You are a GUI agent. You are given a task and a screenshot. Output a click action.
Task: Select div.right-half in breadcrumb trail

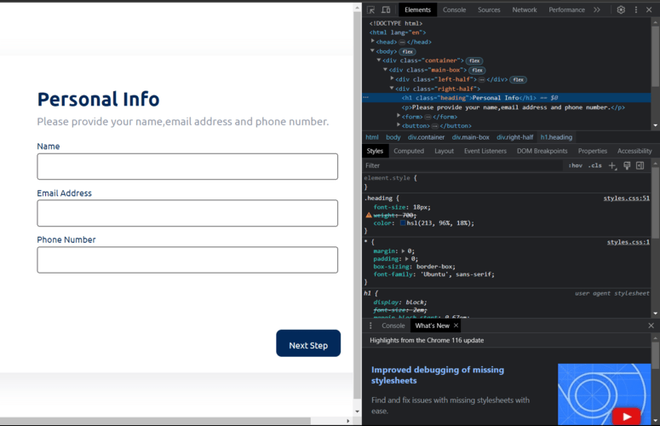tap(515, 137)
